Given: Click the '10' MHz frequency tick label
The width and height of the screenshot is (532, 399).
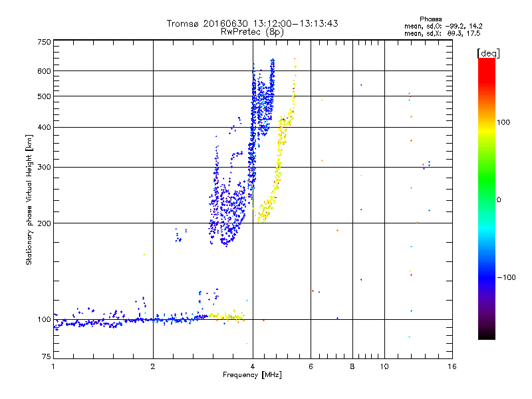Looking at the screenshot, I should [x=384, y=366].
